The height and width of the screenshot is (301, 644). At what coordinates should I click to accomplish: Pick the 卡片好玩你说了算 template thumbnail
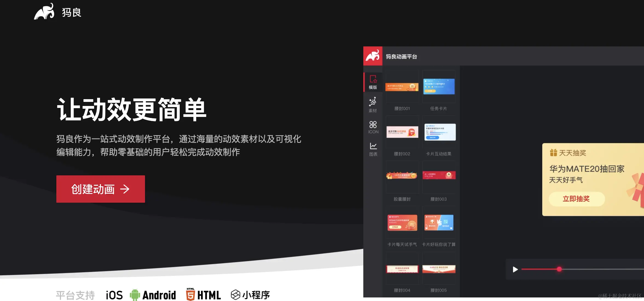click(x=439, y=222)
